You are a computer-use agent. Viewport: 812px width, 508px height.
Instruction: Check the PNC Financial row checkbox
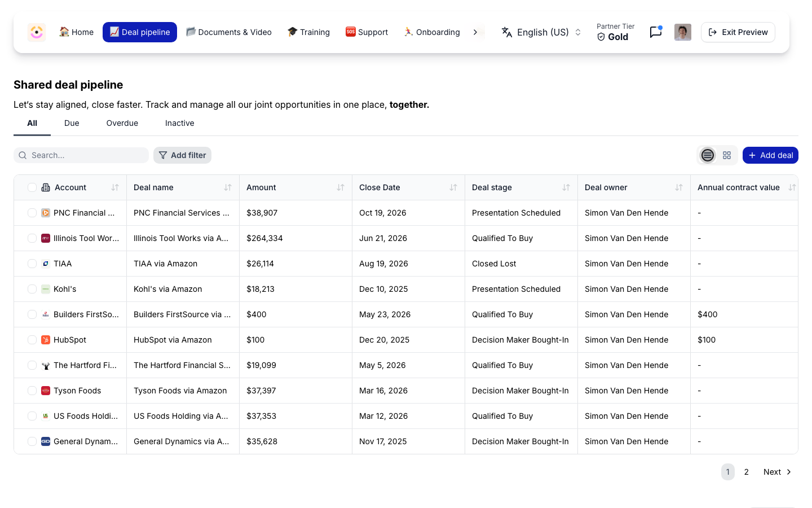pos(32,213)
